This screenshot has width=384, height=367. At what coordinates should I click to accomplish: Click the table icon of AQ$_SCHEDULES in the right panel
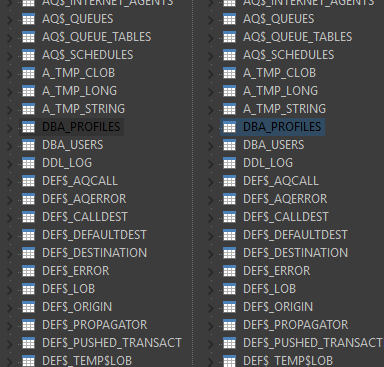coord(229,55)
